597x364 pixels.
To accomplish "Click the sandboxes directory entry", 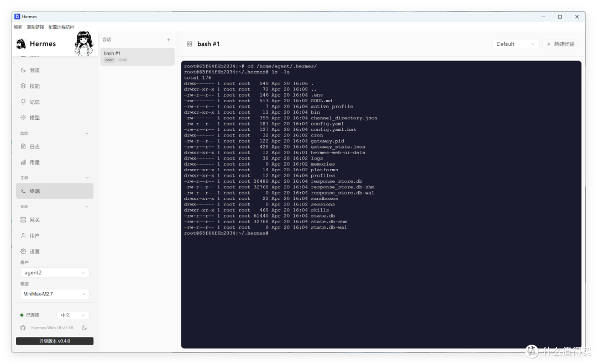I will [x=324, y=198].
